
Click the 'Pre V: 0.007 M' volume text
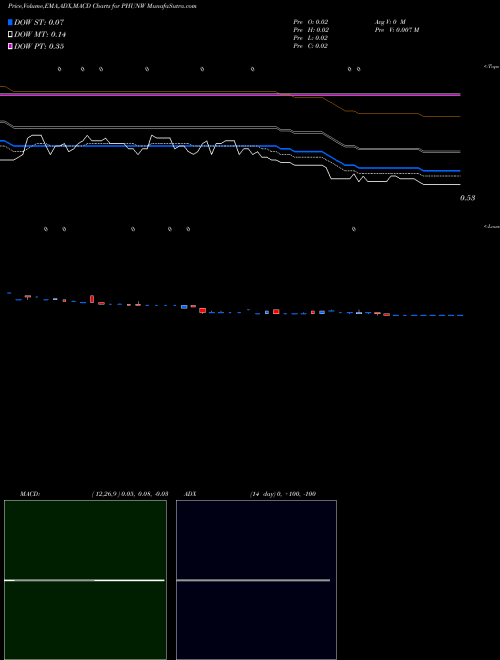pyautogui.click(x=397, y=30)
